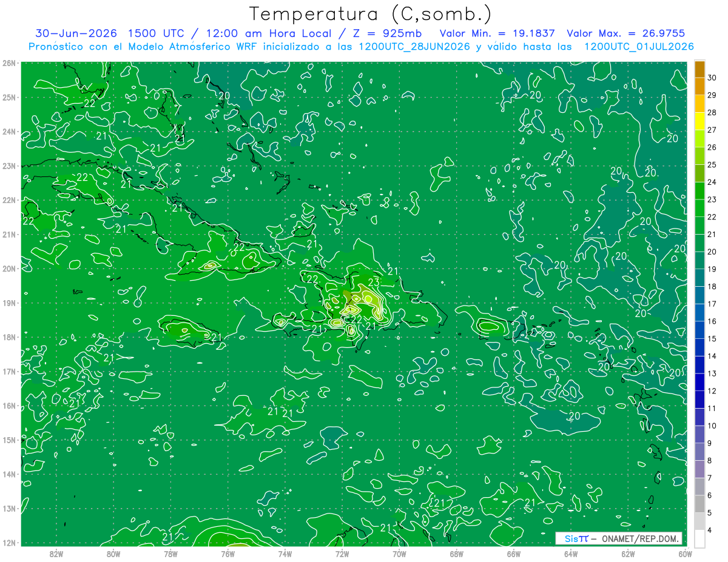Click the '17N' latitude label

point(8,371)
